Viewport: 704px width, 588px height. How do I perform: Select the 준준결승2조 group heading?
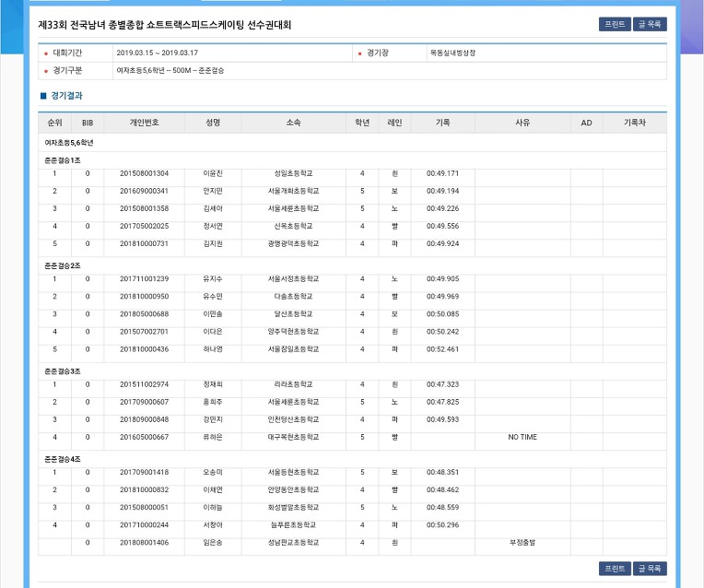[x=63, y=266]
